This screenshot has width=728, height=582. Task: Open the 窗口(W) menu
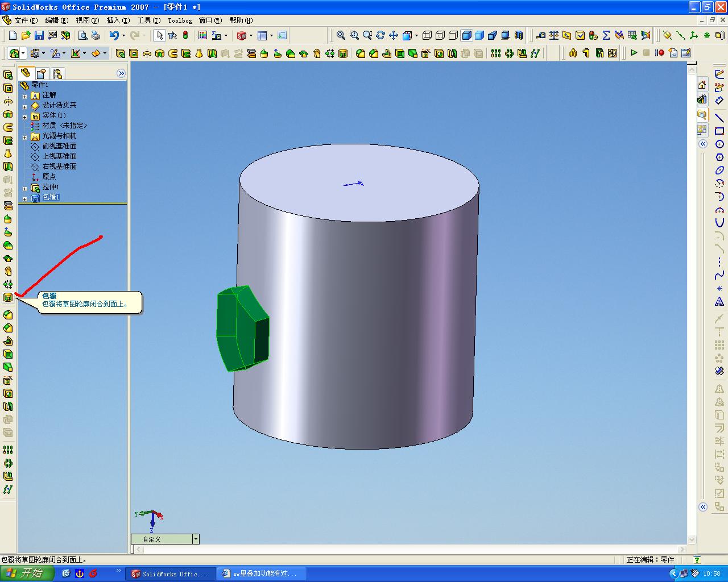[210, 20]
